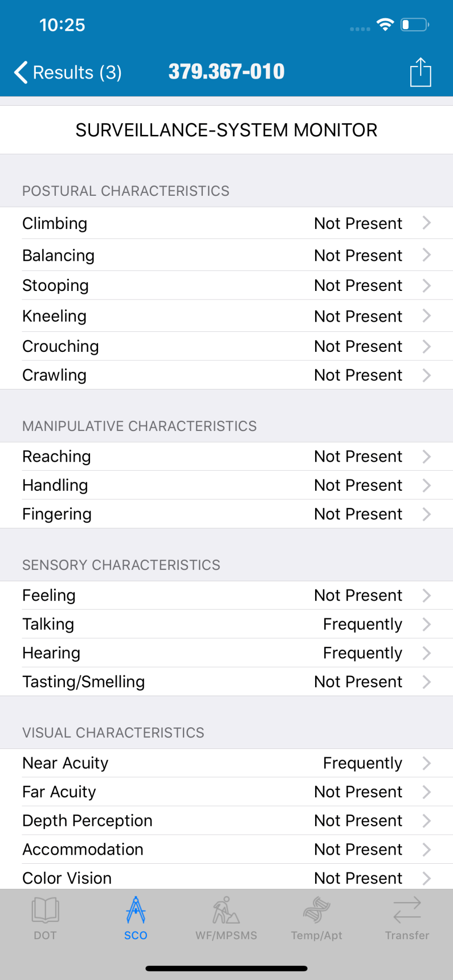
Task: Open the DOT book icon tab
Action: [x=45, y=918]
